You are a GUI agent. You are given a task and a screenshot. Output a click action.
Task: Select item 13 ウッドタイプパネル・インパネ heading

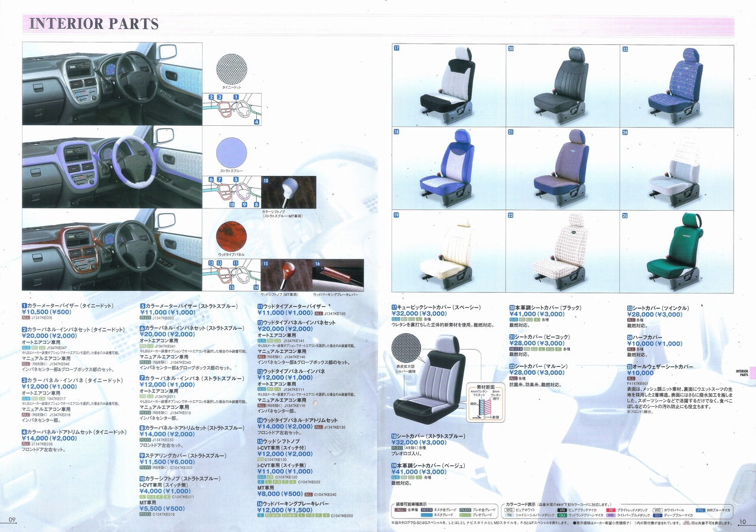pyautogui.click(x=291, y=371)
